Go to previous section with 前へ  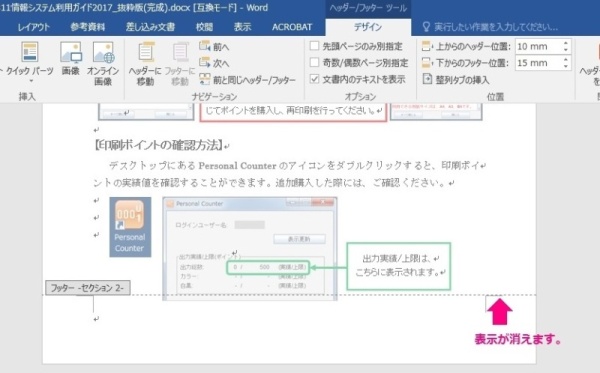click(x=214, y=47)
